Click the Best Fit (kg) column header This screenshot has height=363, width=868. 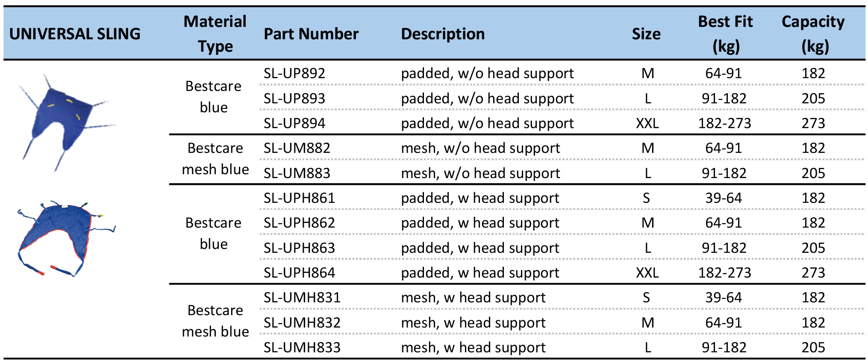(726, 34)
